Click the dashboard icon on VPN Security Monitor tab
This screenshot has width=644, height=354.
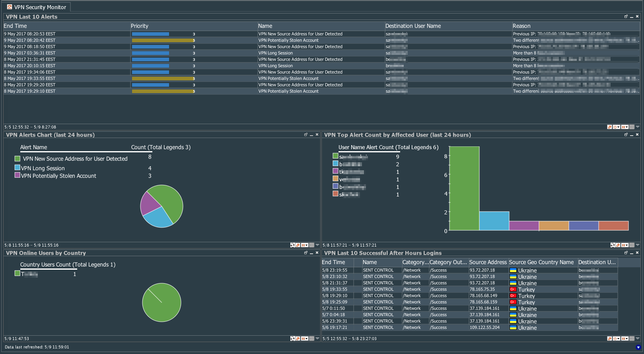[x=10, y=7]
